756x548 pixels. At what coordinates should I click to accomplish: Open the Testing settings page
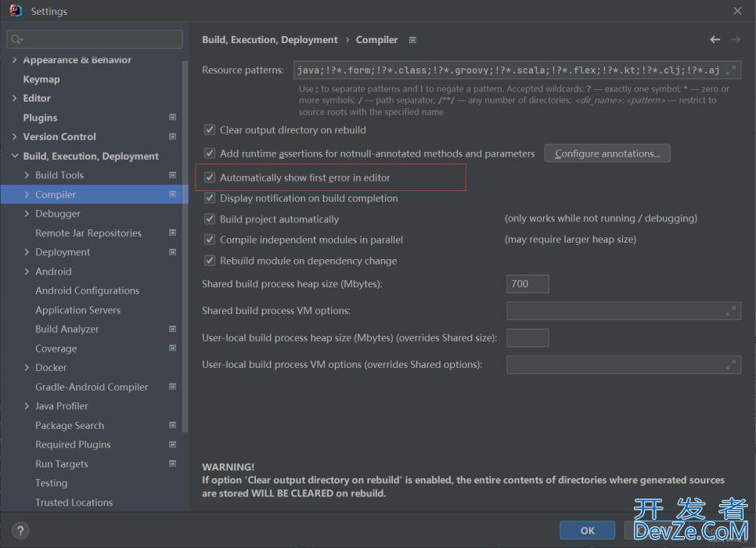pyautogui.click(x=51, y=483)
